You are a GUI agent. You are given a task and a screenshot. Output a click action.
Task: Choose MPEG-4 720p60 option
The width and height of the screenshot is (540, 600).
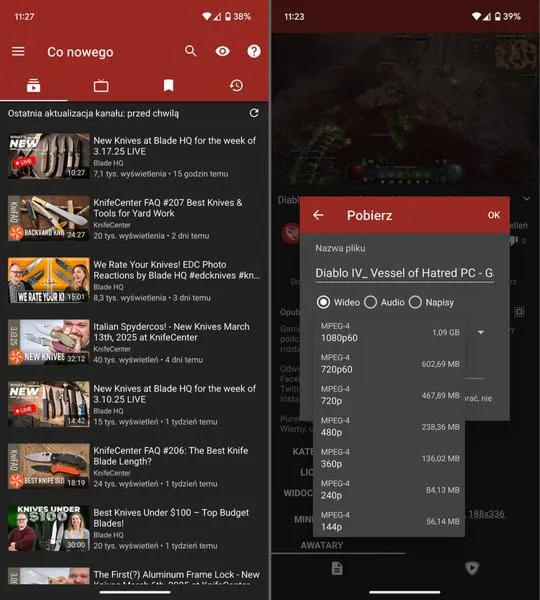tap(389, 364)
